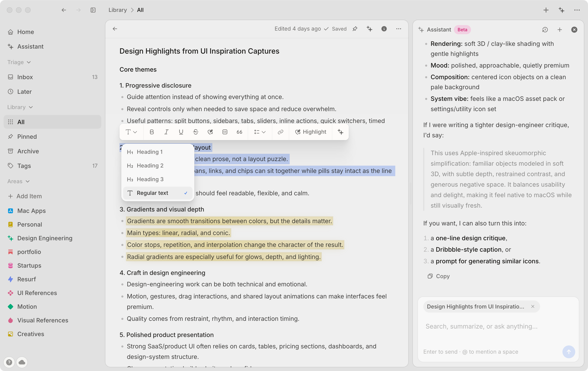Click the plus icon in title bar

(546, 10)
